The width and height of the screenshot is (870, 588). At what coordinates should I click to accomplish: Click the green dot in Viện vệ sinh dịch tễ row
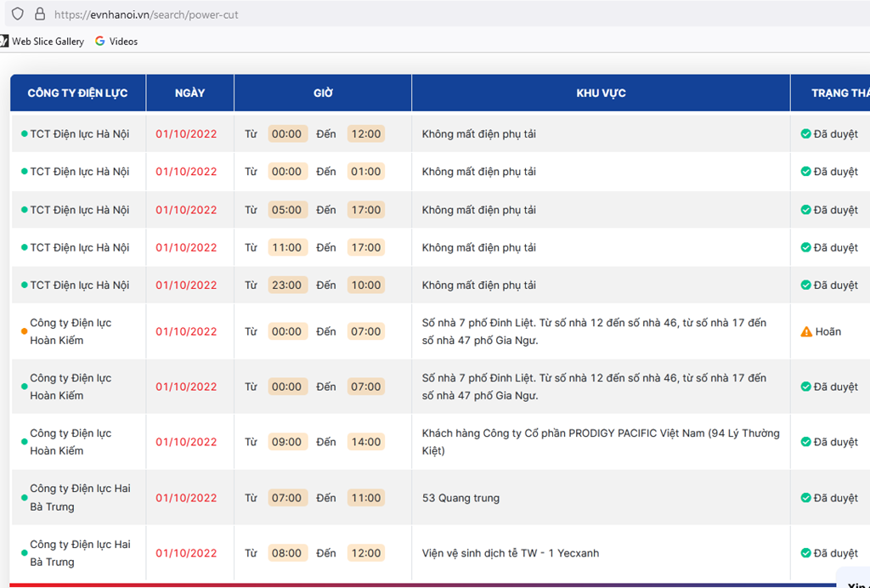coord(24,553)
